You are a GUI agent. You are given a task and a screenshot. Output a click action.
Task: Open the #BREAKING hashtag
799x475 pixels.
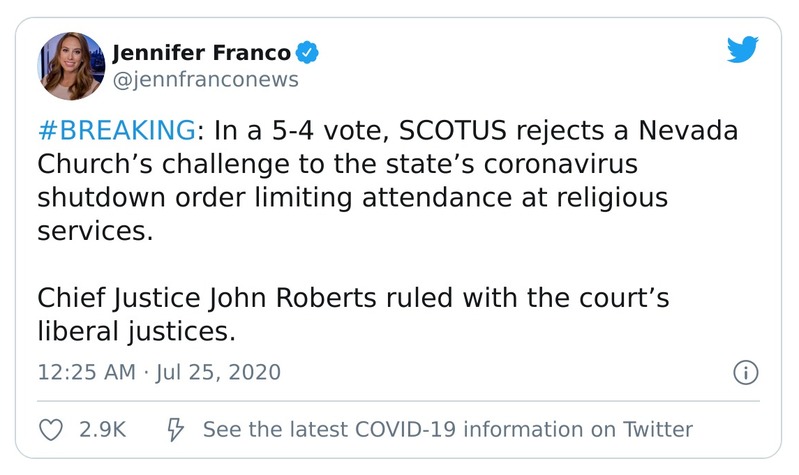pyautogui.click(x=113, y=132)
